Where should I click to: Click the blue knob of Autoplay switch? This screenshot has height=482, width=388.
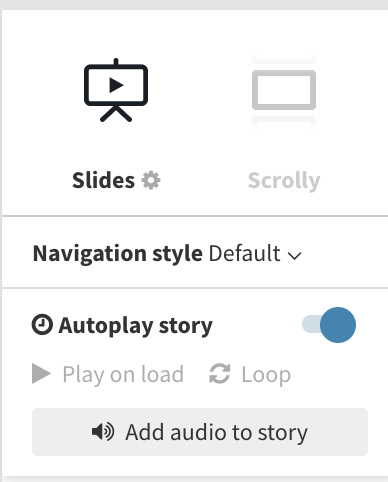pyautogui.click(x=338, y=325)
